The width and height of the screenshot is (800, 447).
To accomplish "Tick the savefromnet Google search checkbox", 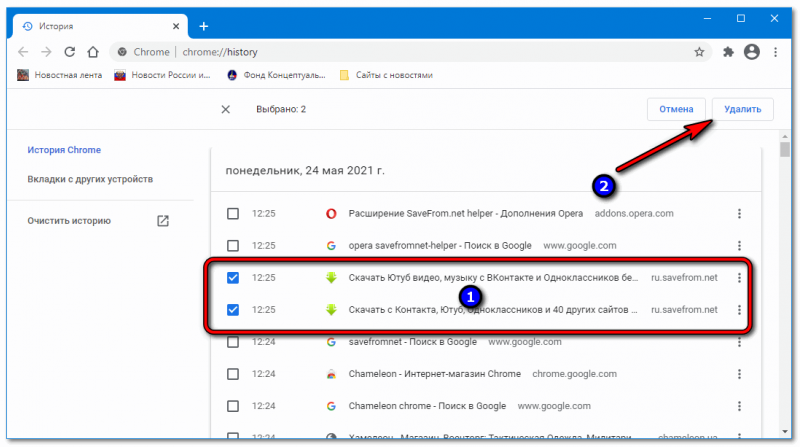I will (x=233, y=342).
